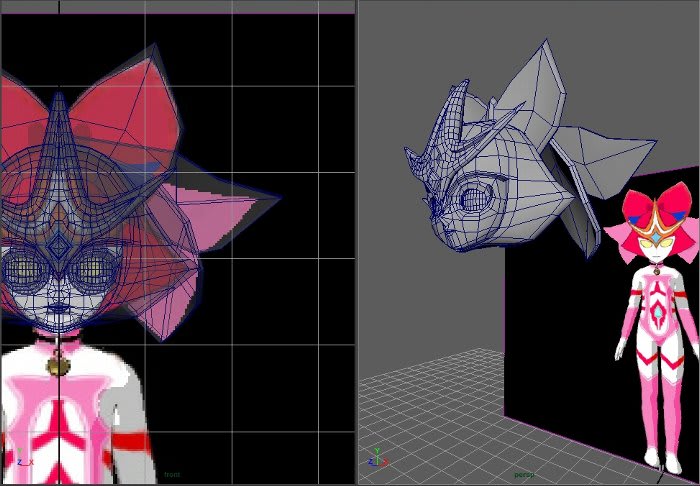
Task: Select the head's eye mesh in perspective view
Action: [x=475, y=197]
